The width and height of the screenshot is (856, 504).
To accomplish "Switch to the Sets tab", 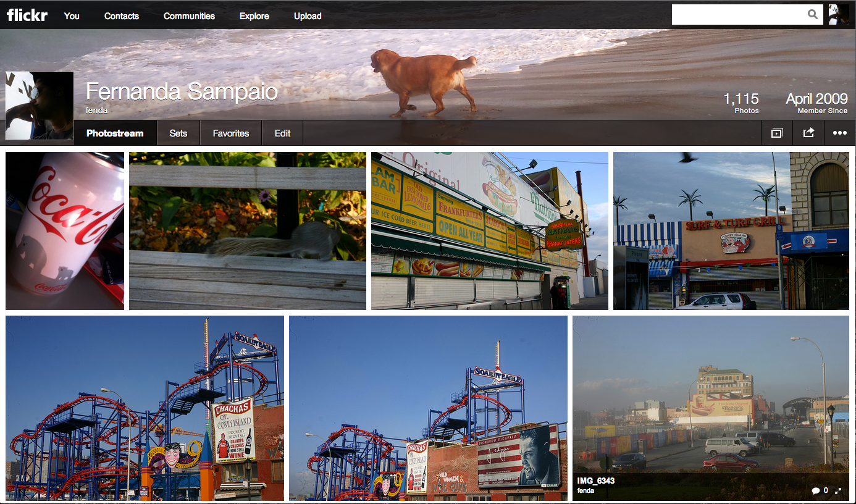I will coord(178,133).
